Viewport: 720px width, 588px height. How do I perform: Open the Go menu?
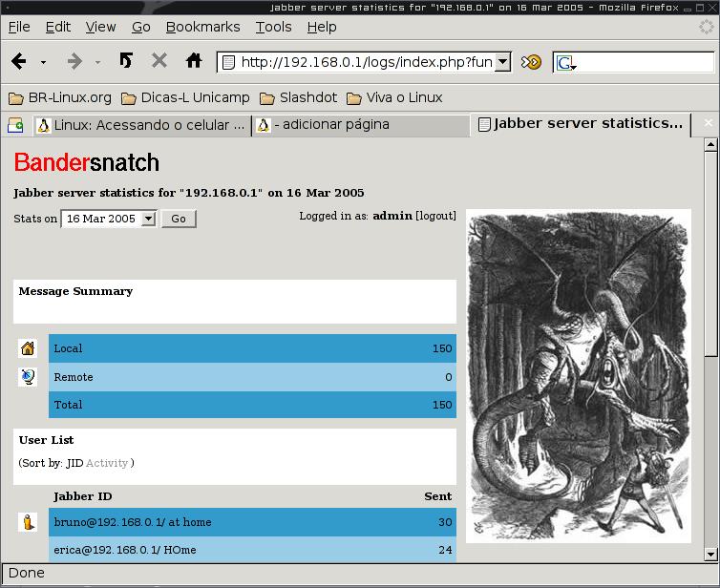141,27
